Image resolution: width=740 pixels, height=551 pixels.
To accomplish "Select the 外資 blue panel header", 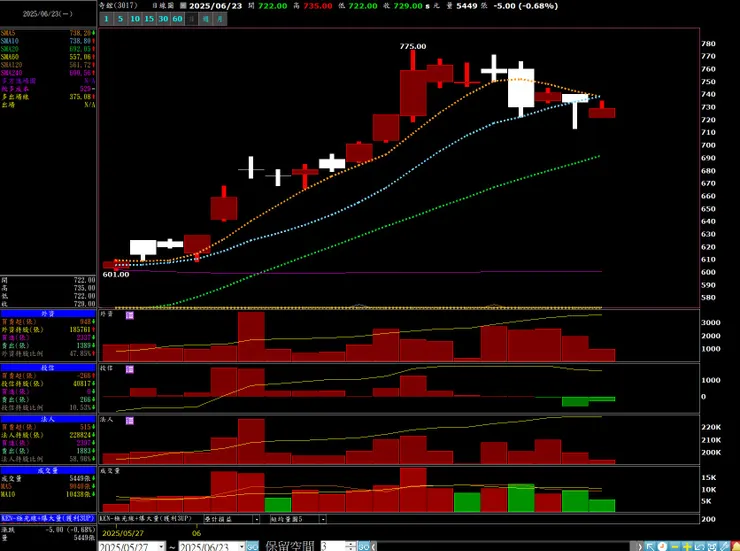I will click(48, 314).
